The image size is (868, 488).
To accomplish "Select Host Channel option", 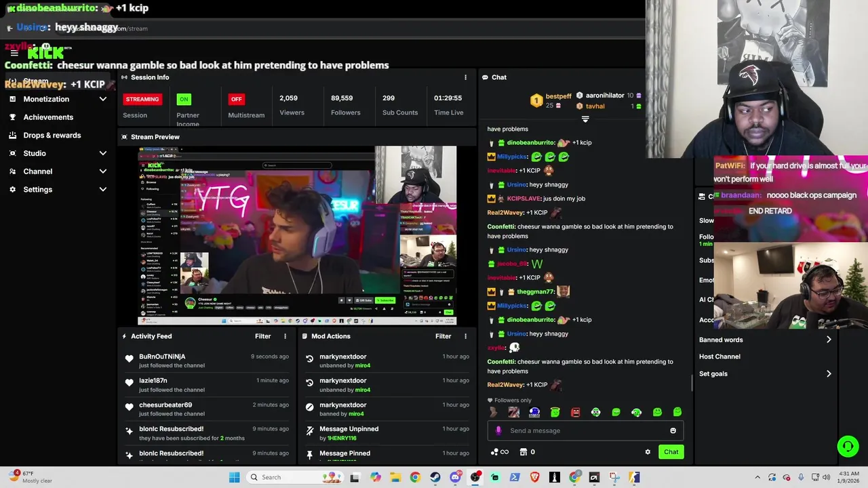I will pos(719,357).
